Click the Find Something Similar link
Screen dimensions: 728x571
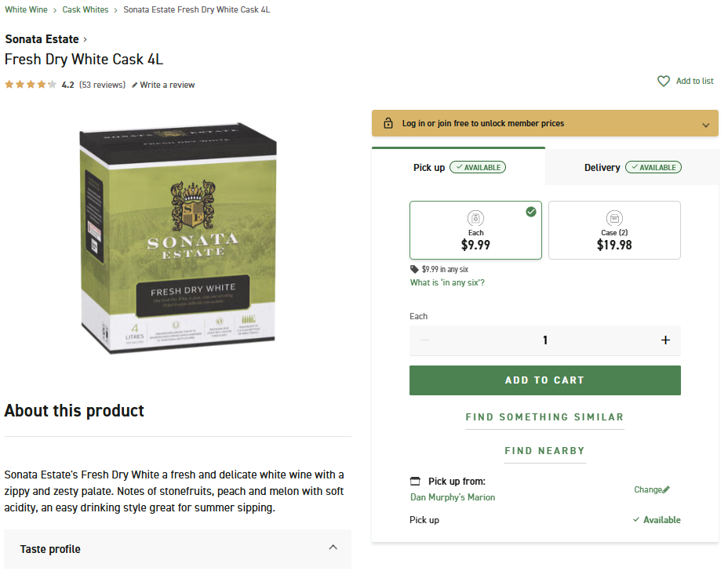(544, 417)
